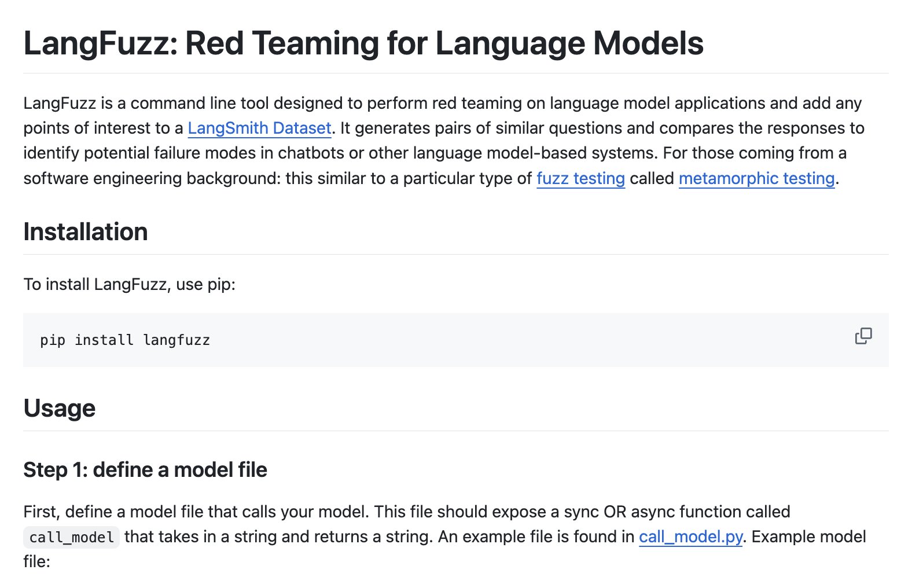Open the metamorphic testing link
The image size is (912, 588).
(756, 178)
